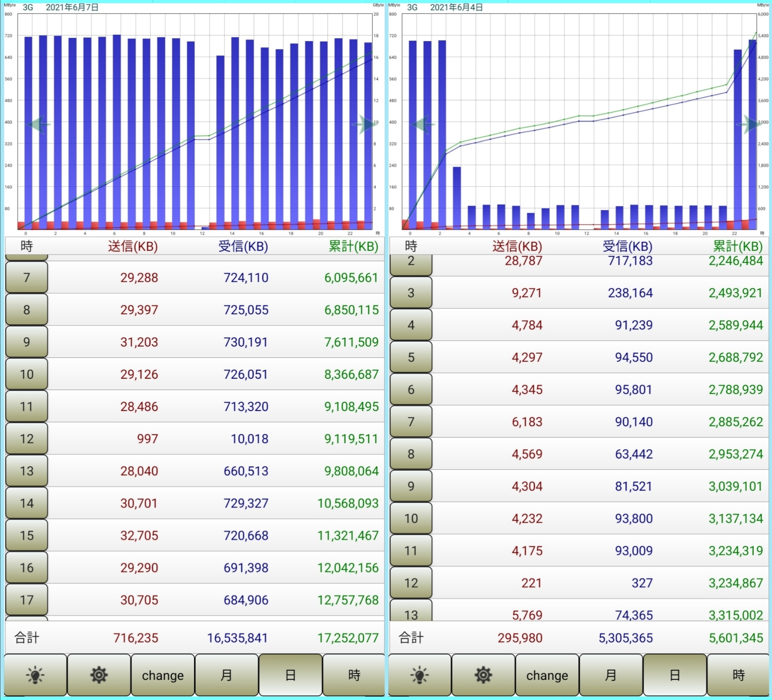Open settings gear in left panel
The width and height of the screenshot is (772, 700).
click(x=99, y=675)
